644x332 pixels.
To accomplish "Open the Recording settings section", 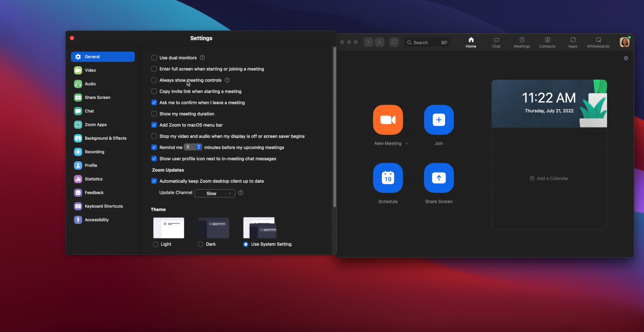I will click(x=93, y=152).
